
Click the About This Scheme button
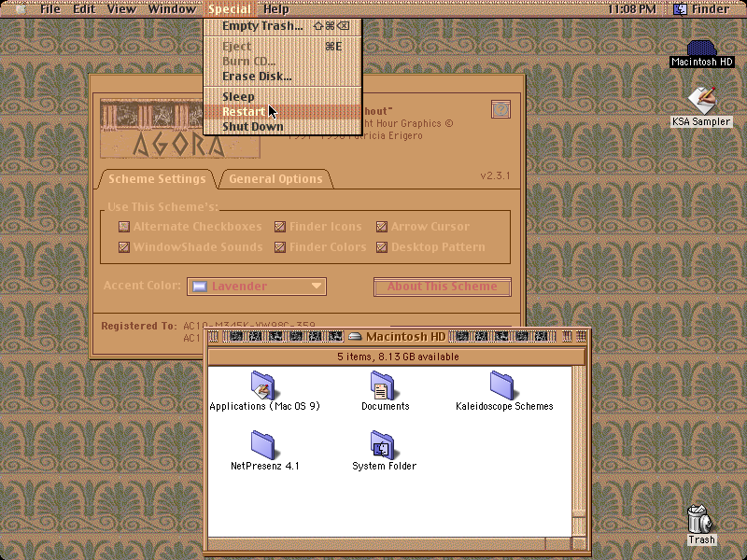coord(442,287)
